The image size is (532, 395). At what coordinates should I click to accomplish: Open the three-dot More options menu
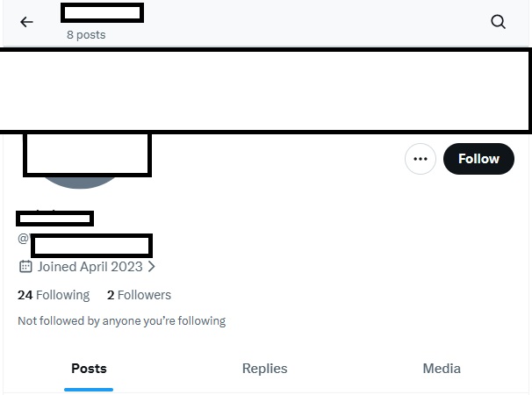[421, 159]
